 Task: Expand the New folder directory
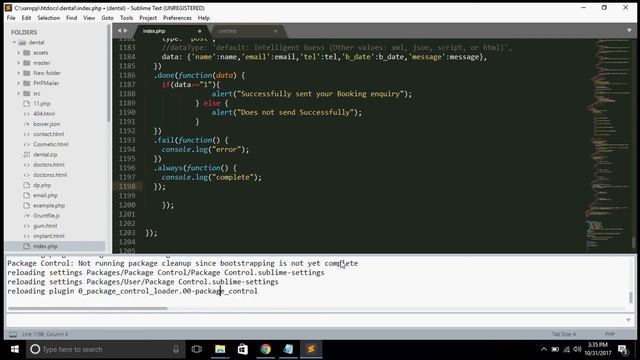pyautogui.click(x=19, y=73)
